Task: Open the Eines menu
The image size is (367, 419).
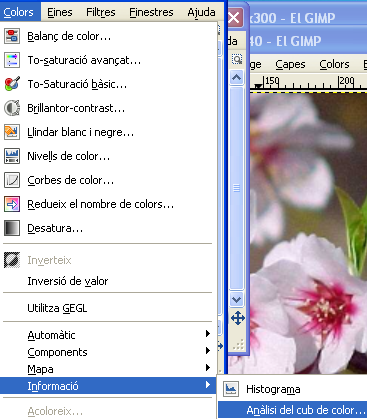Action: click(60, 12)
